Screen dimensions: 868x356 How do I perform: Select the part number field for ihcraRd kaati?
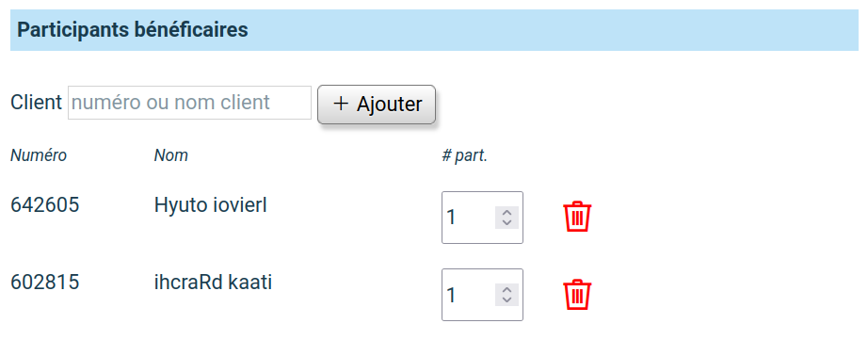tap(482, 295)
